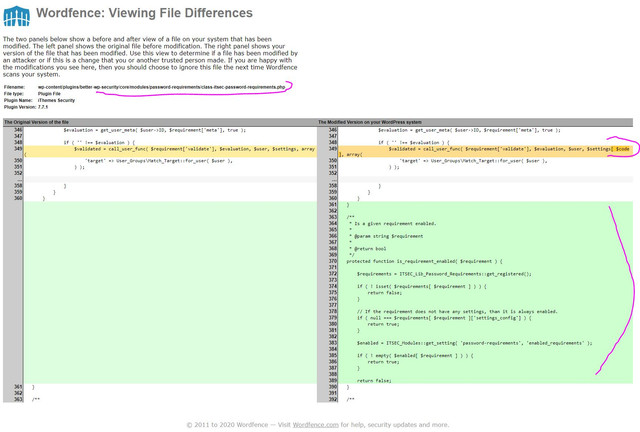Click '$evaluation = get_user_meta' line in modified panel
This screenshot has width=640, height=432.
(x=469, y=130)
